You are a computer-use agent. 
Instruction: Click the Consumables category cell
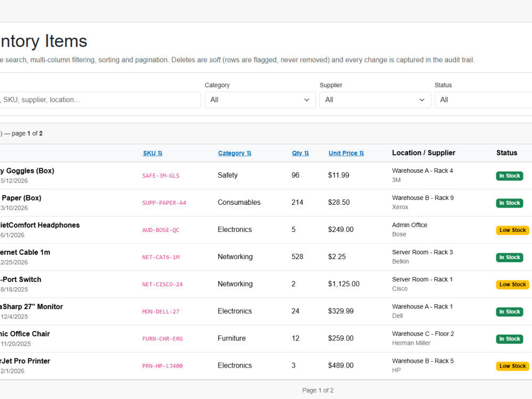(239, 203)
